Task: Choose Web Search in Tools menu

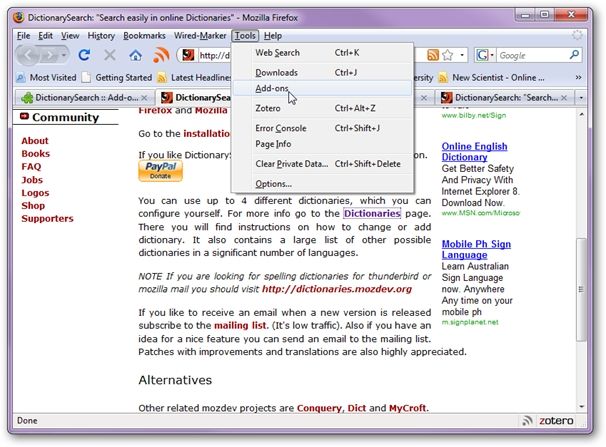Action: pyautogui.click(x=322, y=53)
